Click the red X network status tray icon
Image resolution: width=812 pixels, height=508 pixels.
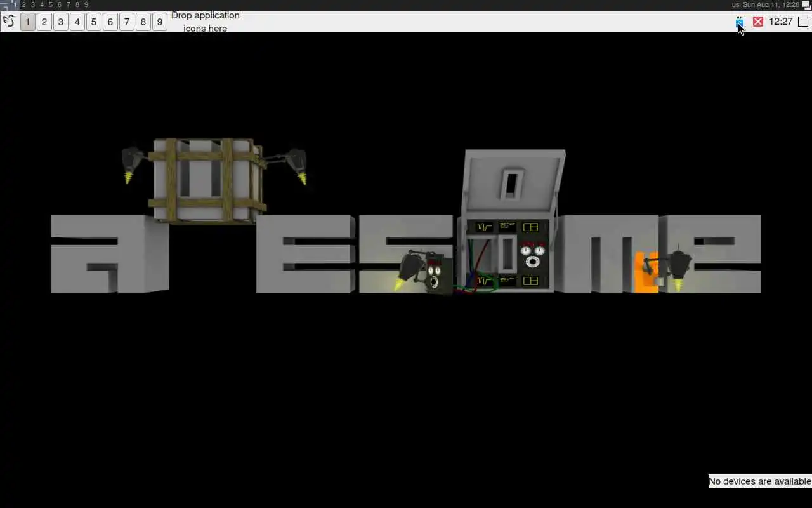click(758, 22)
